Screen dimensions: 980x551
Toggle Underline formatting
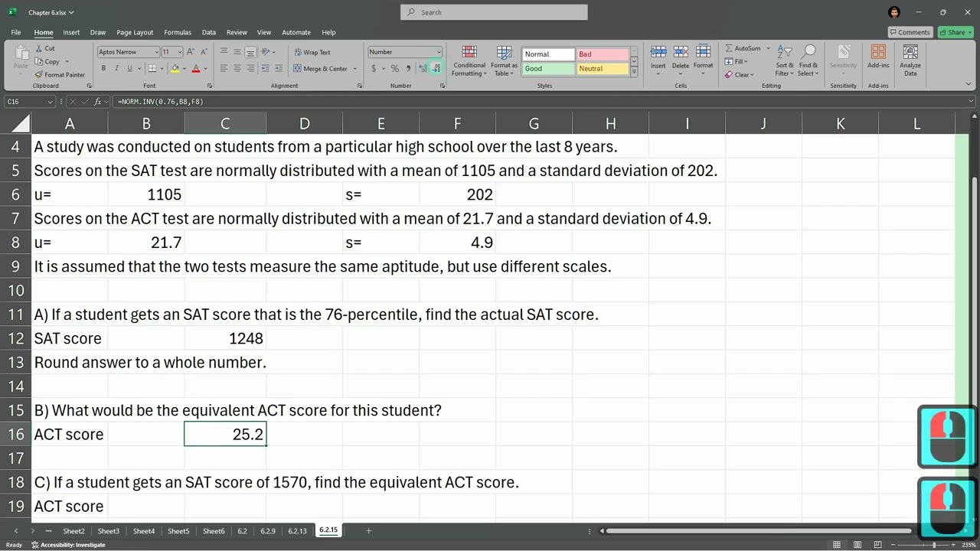click(x=129, y=69)
